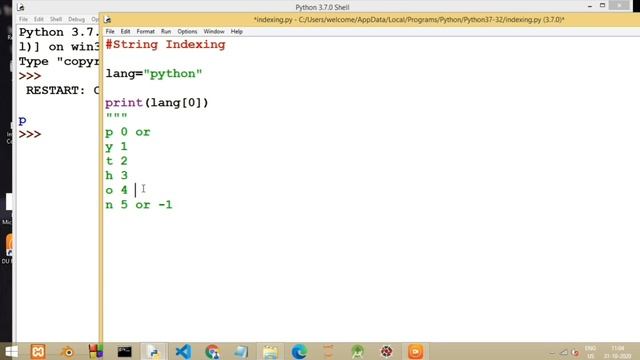The width and height of the screenshot is (640, 360).
Task: Click the Python 3.7.0 Shell title bar
Action: coord(322,7)
